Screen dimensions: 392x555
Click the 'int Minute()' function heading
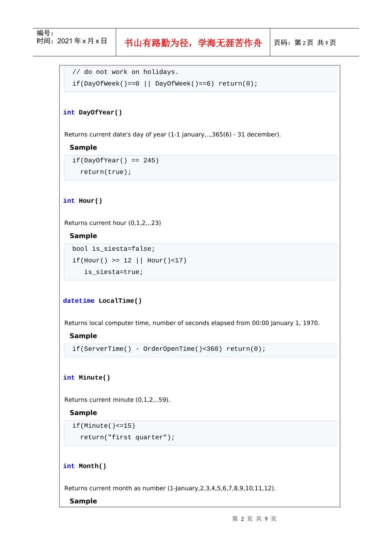87,377
